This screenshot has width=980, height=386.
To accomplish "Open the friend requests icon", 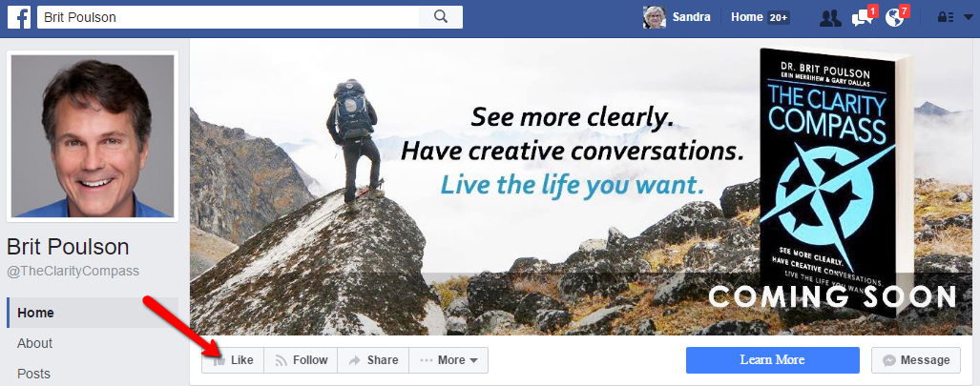I will [x=830, y=18].
